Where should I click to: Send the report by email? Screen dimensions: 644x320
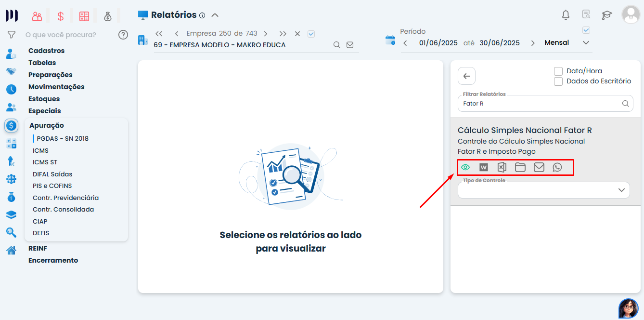(x=539, y=167)
